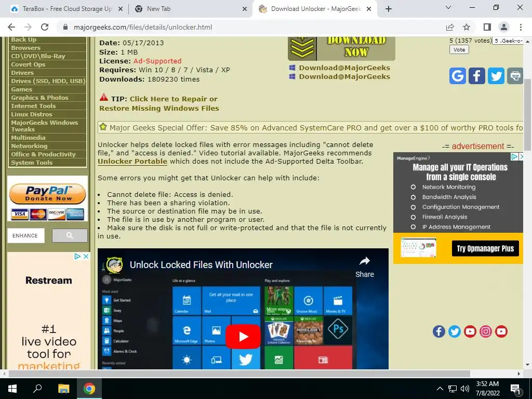Reload the MajorGeeks page
This screenshot has width=532, height=399.
click(x=45, y=27)
